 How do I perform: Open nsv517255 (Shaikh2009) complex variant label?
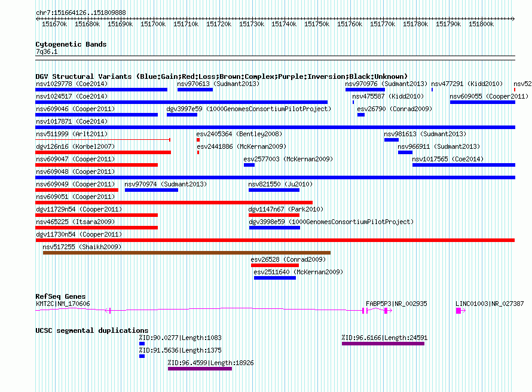[82, 247]
